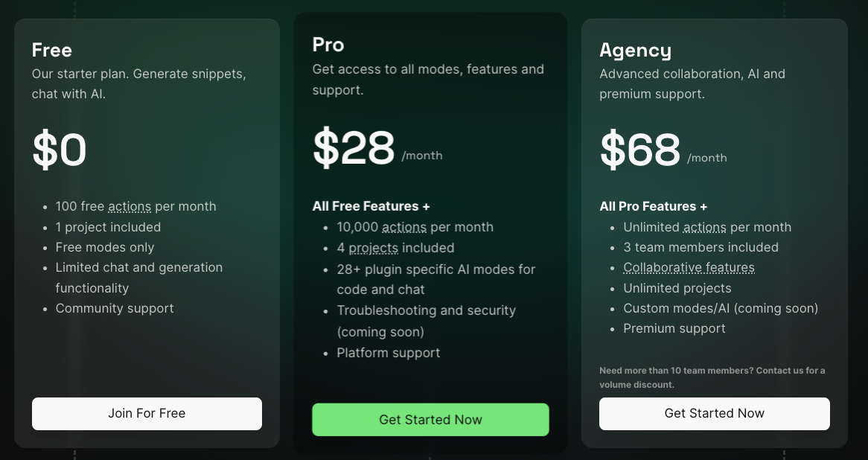868x460 pixels.
Task: Select the Community support list item
Action: tap(115, 307)
